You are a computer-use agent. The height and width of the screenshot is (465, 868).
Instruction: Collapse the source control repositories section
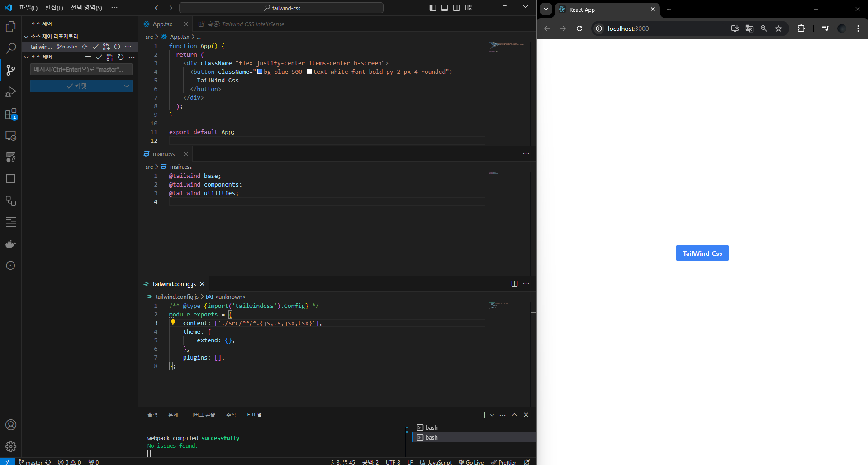pos(26,36)
